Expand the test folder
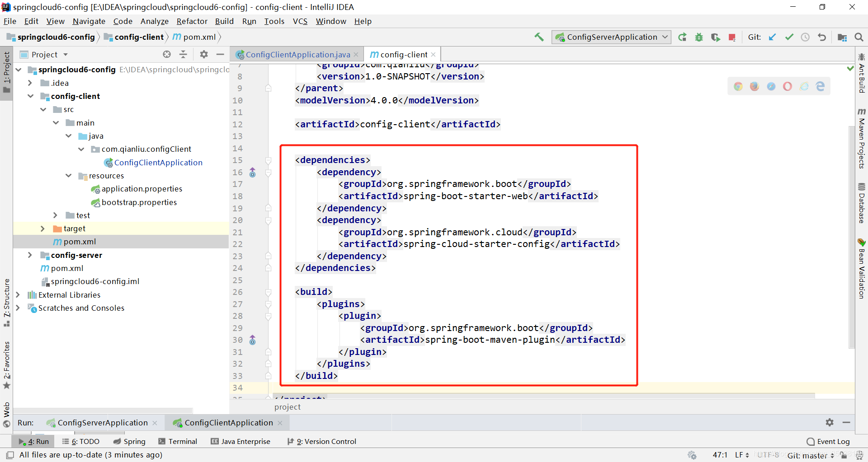 pyautogui.click(x=55, y=215)
